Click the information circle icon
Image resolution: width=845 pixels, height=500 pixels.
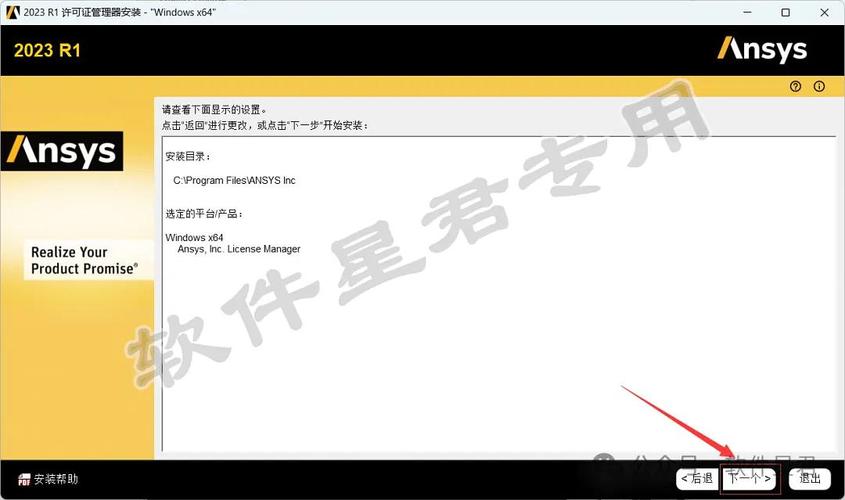coord(819,86)
